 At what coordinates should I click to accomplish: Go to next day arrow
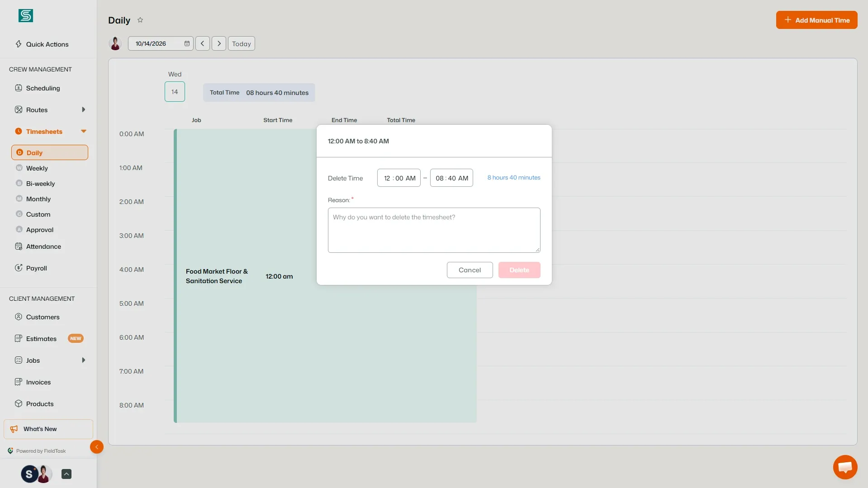click(x=219, y=43)
